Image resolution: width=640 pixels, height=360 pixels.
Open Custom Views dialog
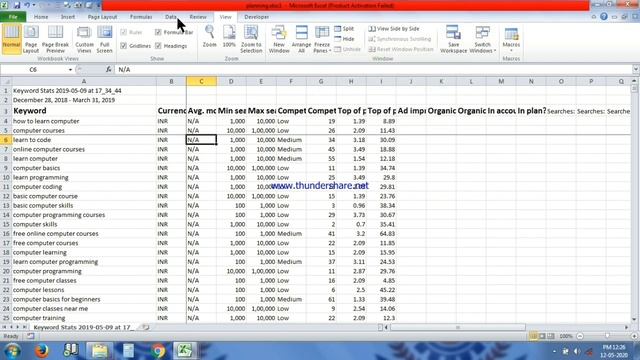pyautogui.click(x=84, y=39)
